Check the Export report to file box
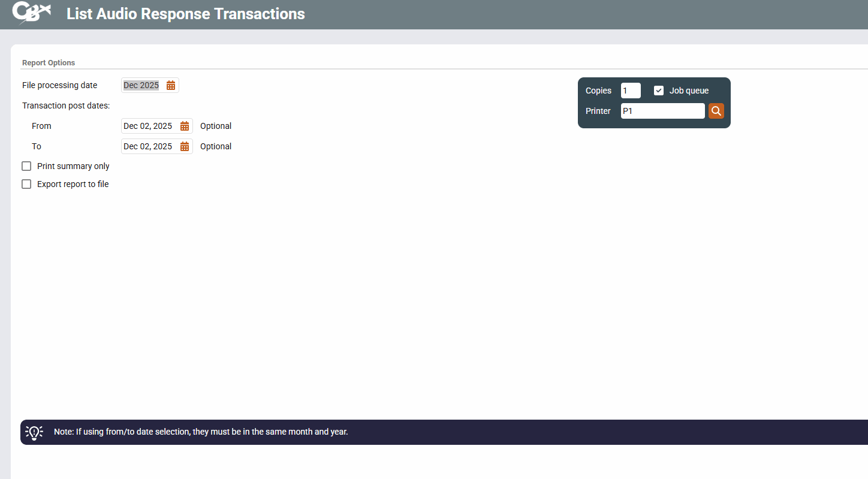This screenshot has width=868, height=479. click(x=26, y=184)
